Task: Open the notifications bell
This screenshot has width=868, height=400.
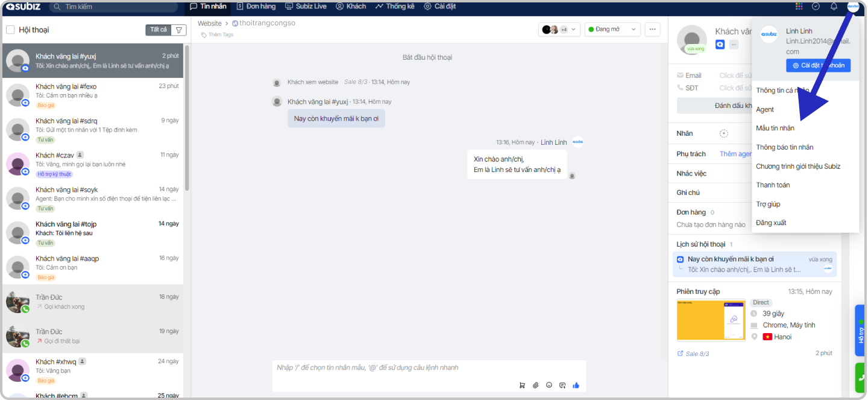Action: tap(834, 7)
